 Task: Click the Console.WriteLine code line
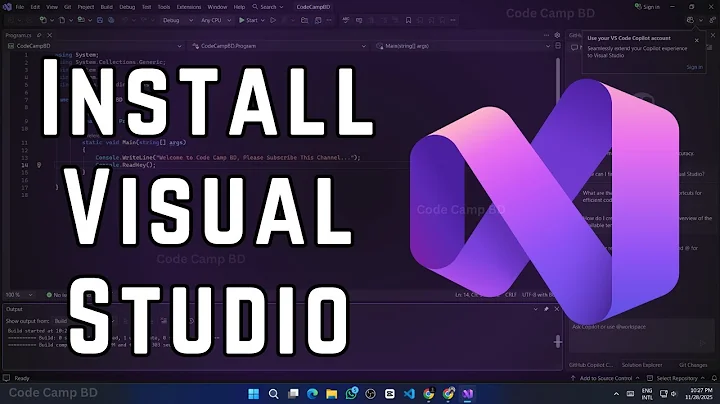pyautogui.click(x=228, y=157)
